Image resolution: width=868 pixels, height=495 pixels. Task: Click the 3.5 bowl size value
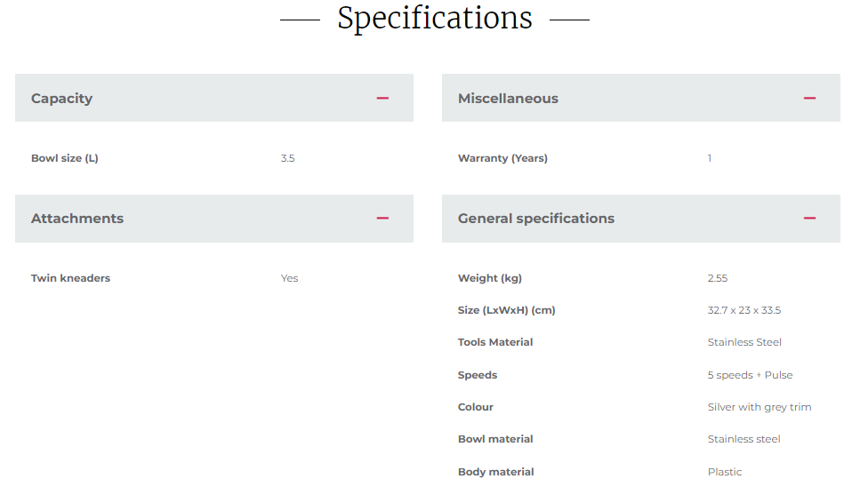(x=287, y=158)
